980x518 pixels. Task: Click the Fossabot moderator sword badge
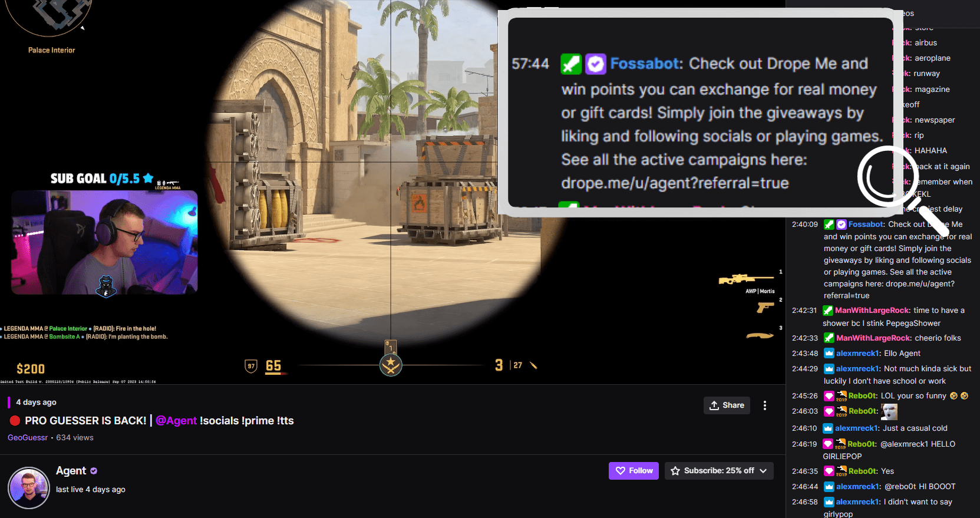(x=829, y=225)
